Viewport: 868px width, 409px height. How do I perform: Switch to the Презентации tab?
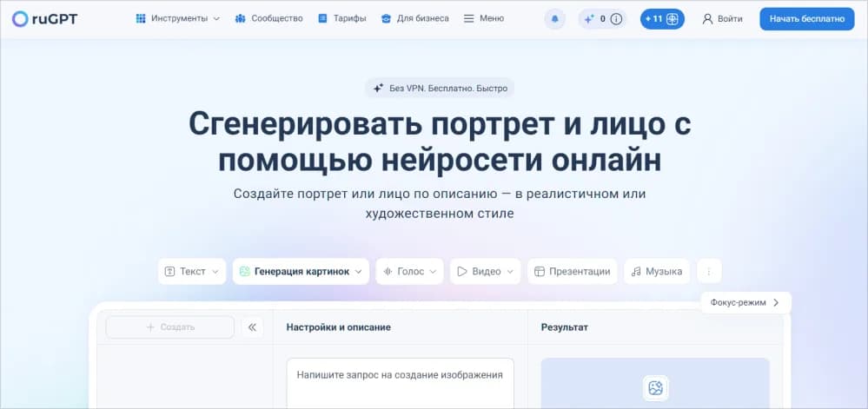point(572,271)
